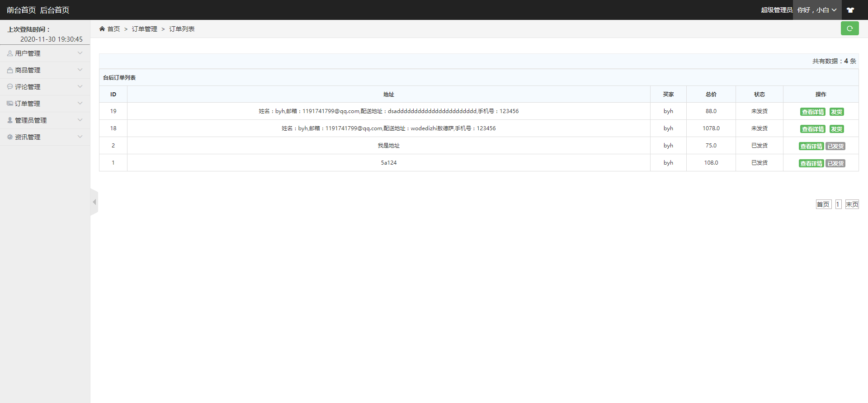868x403 pixels.
Task: Click 订单列表 breadcrumb link
Action: 182,29
